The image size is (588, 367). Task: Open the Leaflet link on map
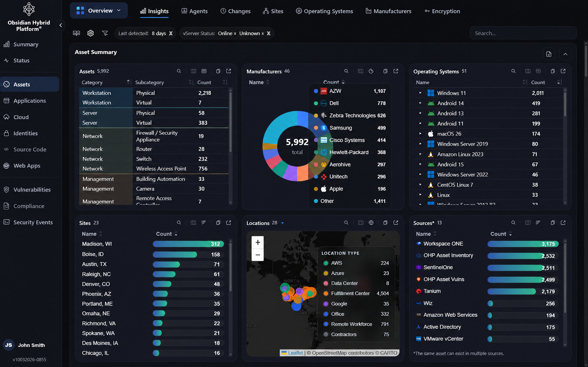click(x=295, y=353)
